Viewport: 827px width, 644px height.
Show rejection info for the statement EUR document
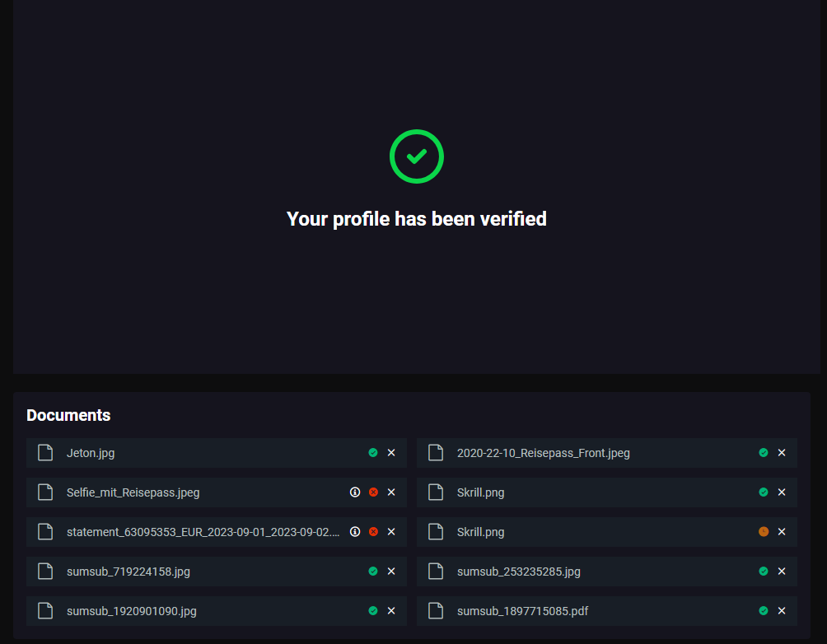coord(355,532)
